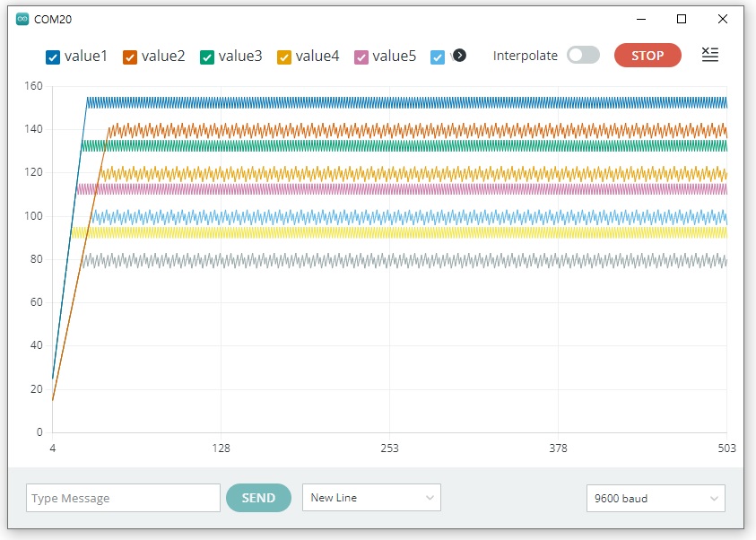
Task: Maximize the COM20 plotter window
Action: [682, 18]
